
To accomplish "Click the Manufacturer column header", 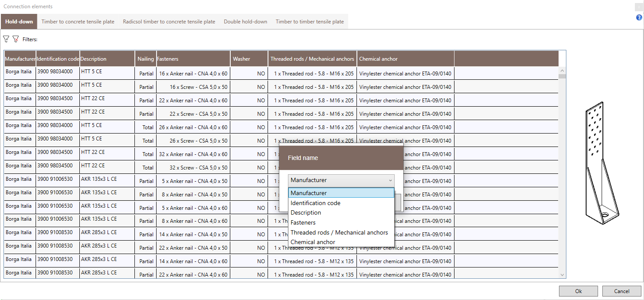I will 20,59.
